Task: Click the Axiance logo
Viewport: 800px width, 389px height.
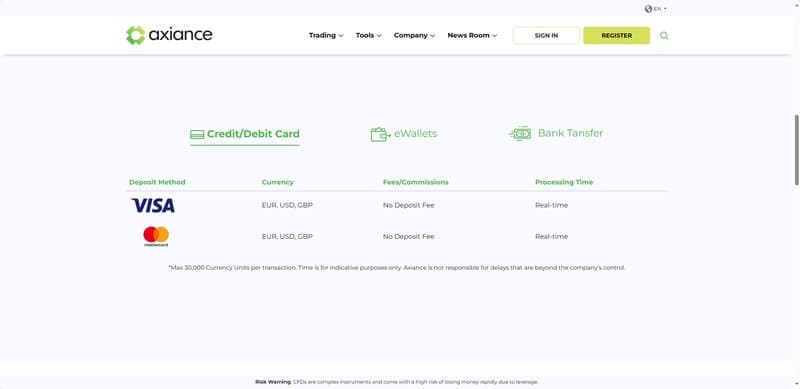Action: point(169,35)
